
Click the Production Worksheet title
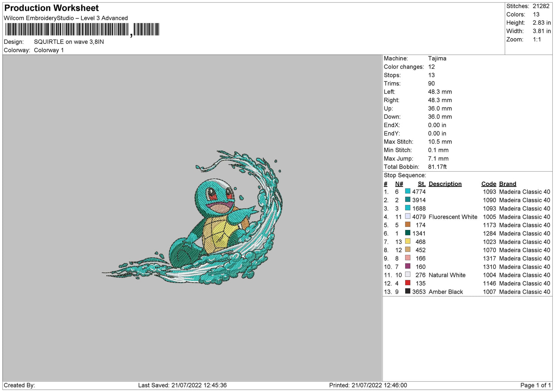51,8
